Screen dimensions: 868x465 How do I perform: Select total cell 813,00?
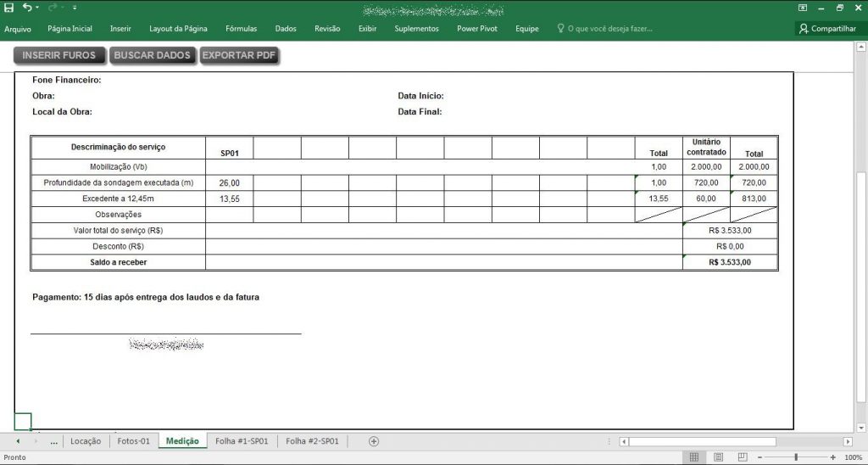tap(754, 199)
